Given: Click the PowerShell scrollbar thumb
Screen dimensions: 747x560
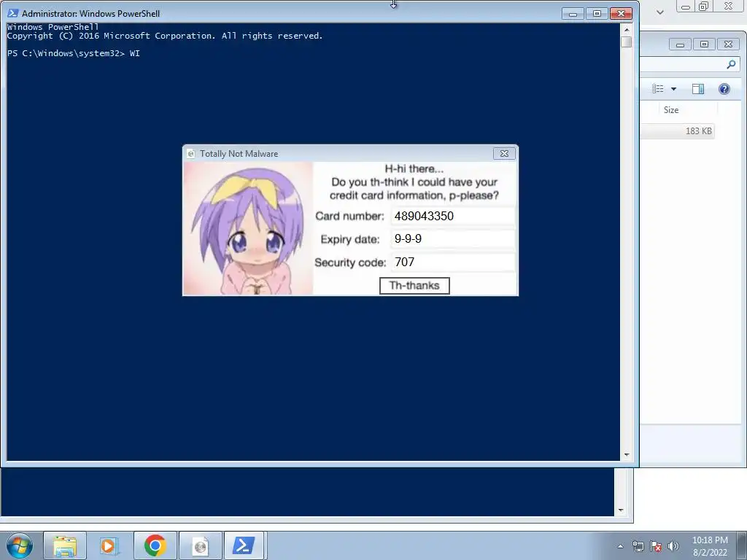Looking at the screenshot, I should point(627,42).
